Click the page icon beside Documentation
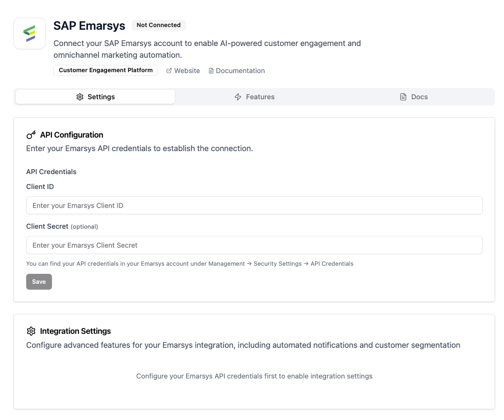The width and height of the screenshot is (504, 420). (x=211, y=71)
